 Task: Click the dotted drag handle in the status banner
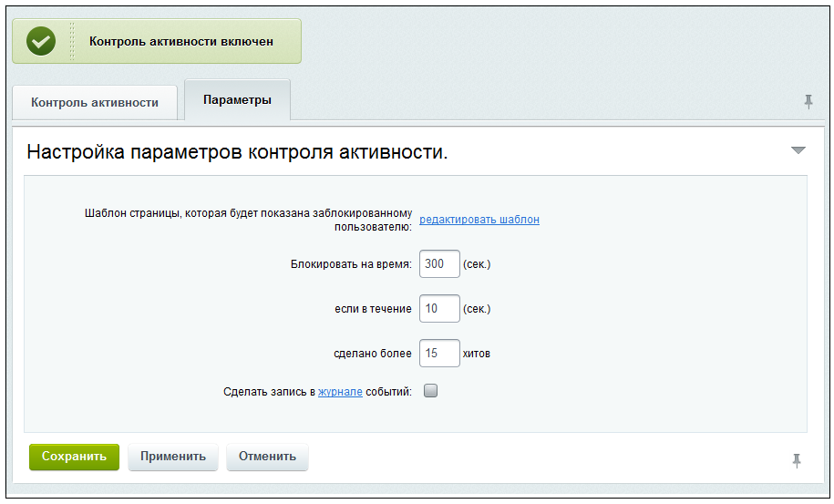pyautogui.click(x=72, y=41)
